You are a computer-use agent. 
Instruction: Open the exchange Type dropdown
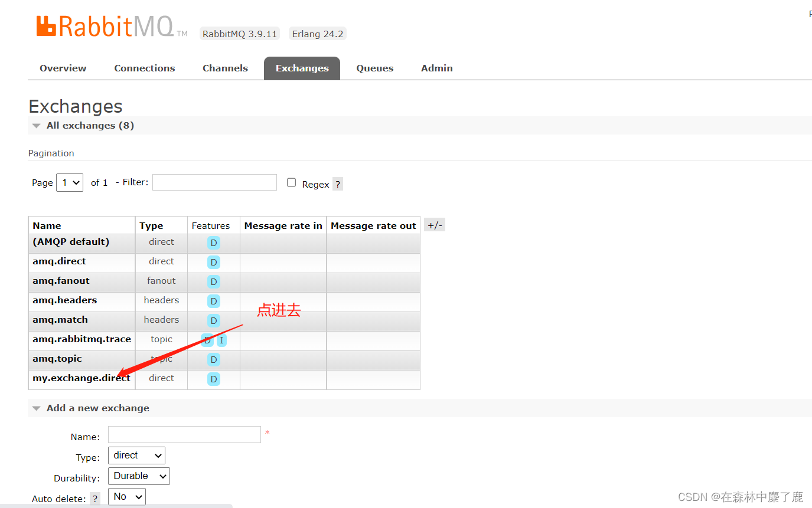136,455
